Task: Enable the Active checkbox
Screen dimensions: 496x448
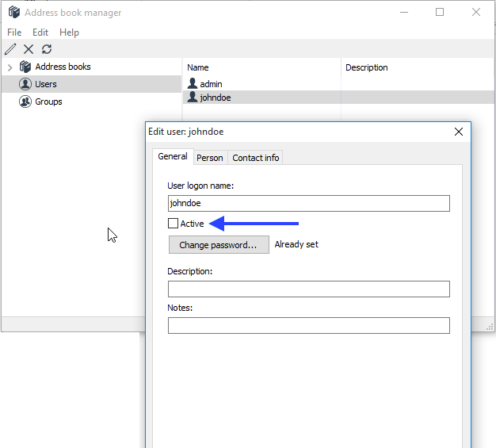Action: tap(174, 224)
